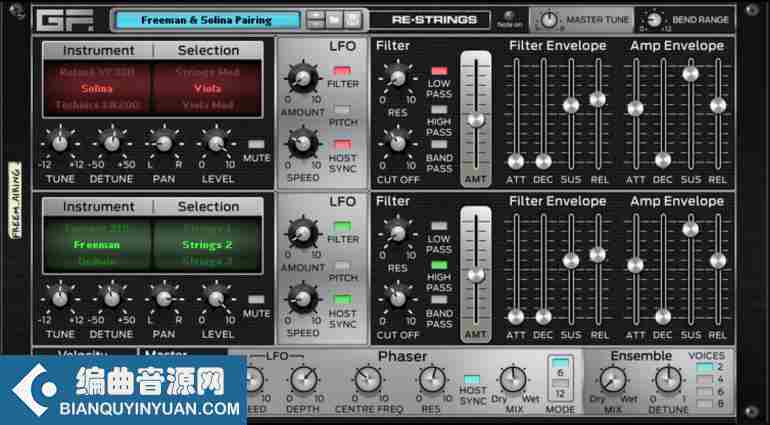Click the Ensemble Detune knob
770x425 pixels.
[x=668, y=379]
